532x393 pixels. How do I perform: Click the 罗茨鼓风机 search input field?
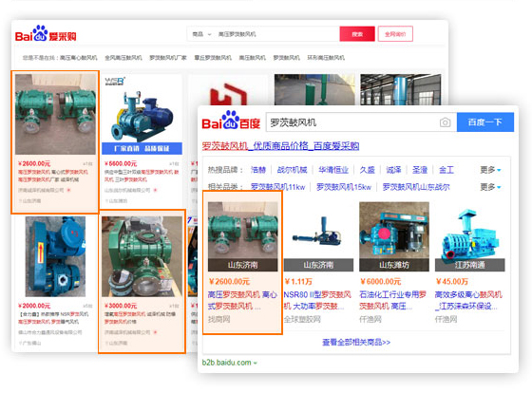[351, 122]
